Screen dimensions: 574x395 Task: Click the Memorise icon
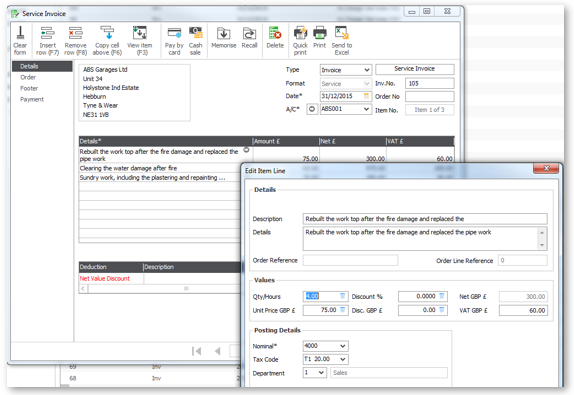[x=224, y=38]
